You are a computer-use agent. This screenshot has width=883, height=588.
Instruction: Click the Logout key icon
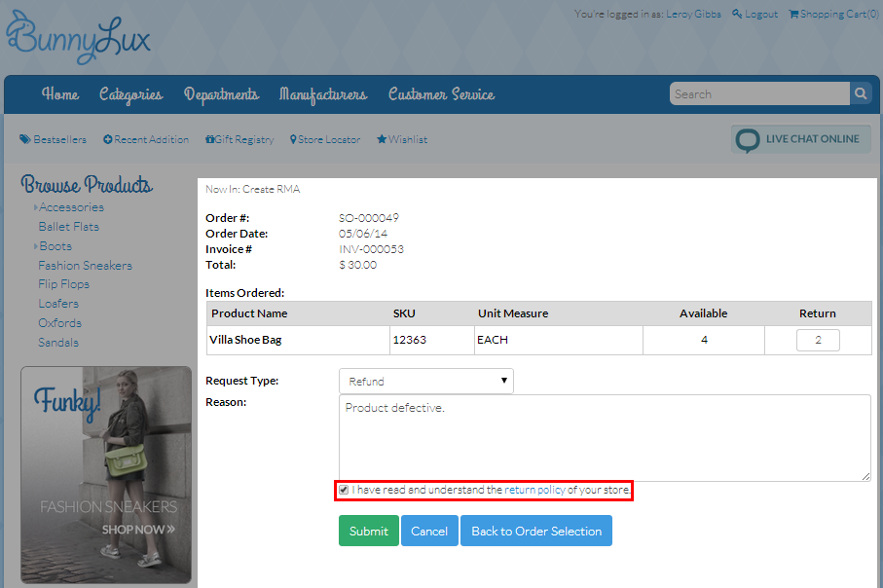(737, 15)
